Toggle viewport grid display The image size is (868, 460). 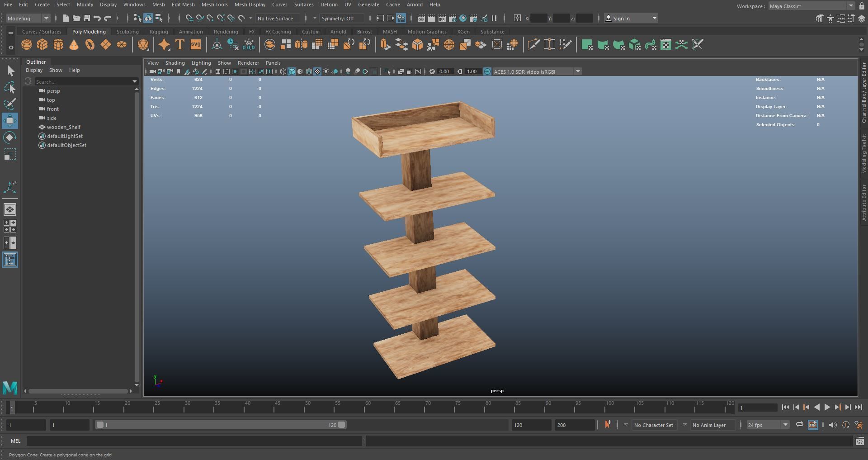[217, 71]
